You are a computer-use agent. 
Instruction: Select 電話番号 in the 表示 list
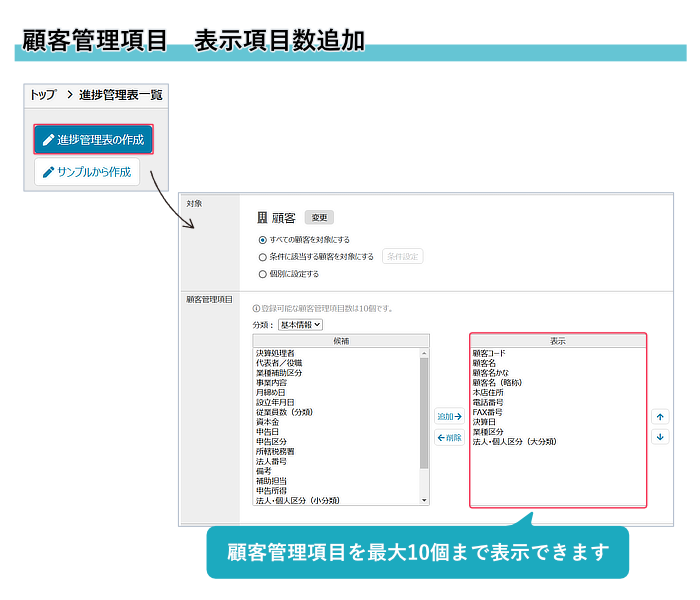click(x=487, y=402)
